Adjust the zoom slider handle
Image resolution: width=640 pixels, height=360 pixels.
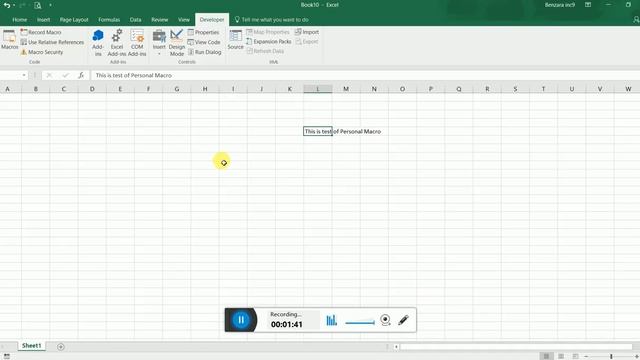(611, 356)
